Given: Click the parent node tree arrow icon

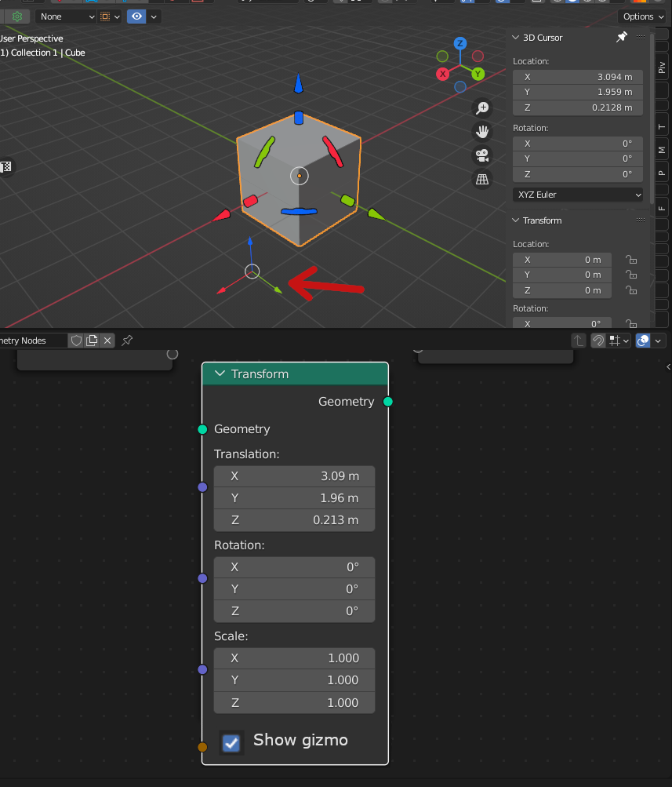Looking at the screenshot, I should 578,341.
